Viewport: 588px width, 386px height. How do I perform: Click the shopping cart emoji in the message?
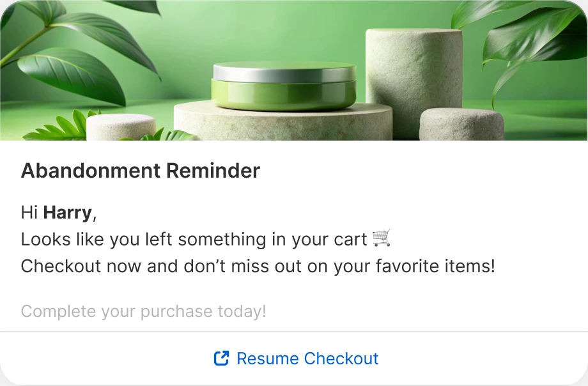coord(382,239)
